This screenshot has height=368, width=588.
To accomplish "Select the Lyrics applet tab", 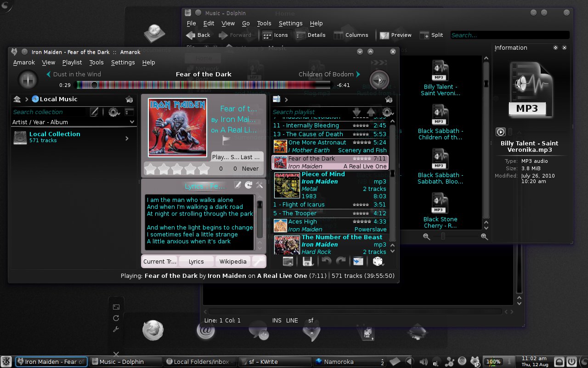I will [196, 261].
